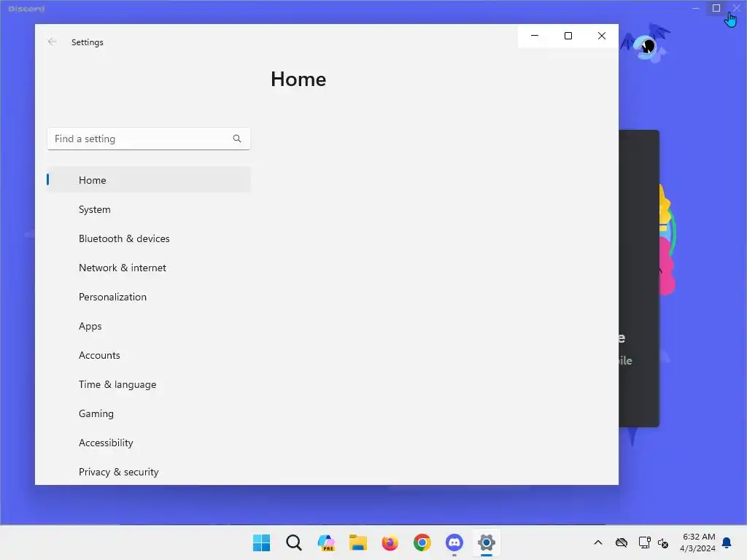Open taskbar Search

pyautogui.click(x=293, y=542)
